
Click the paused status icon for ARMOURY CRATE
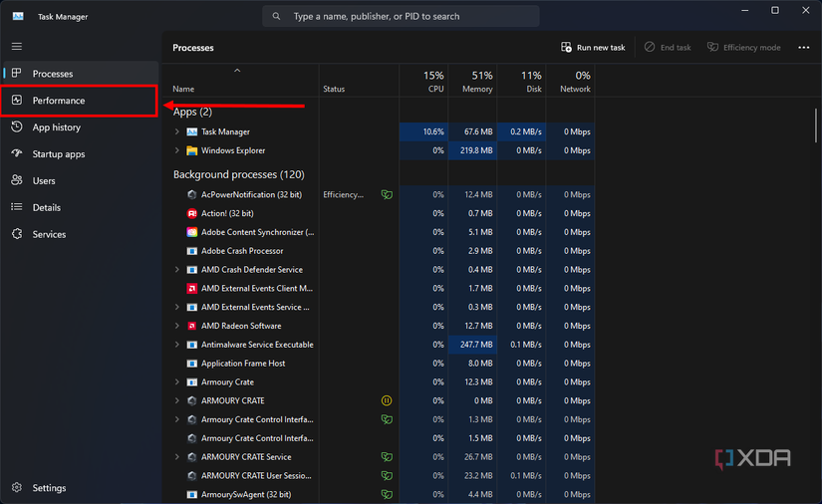click(387, 400)
